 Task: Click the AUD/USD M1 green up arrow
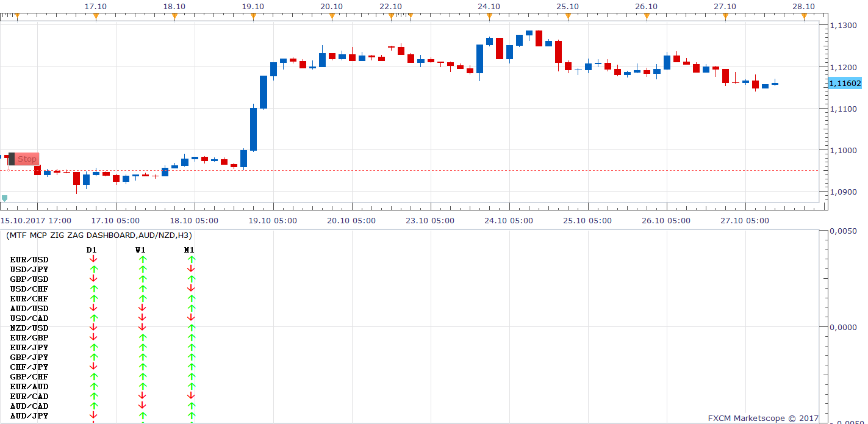[191, 308]
